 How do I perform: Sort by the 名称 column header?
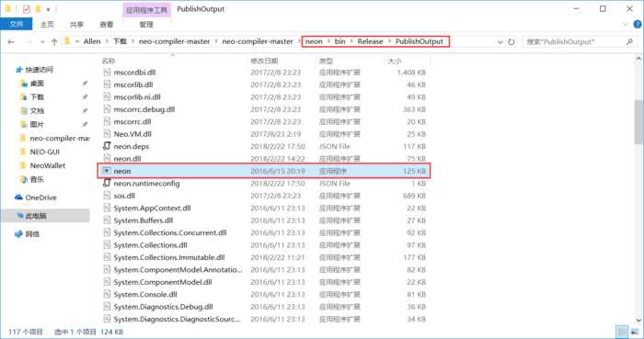pos(109,61)
